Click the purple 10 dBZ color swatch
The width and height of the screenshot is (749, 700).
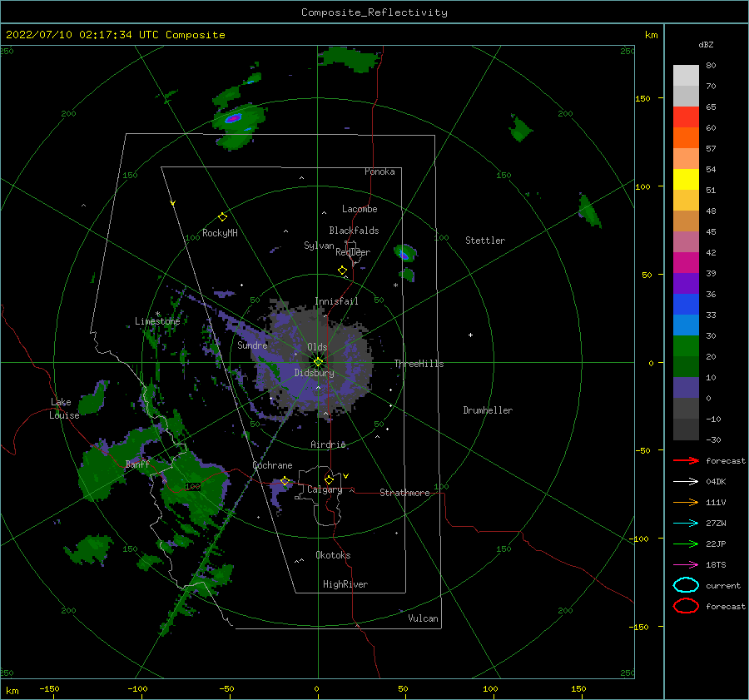(686, 388)
